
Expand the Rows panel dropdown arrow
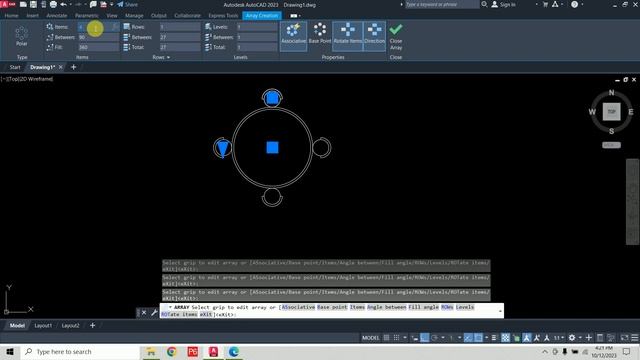point(168,57)
